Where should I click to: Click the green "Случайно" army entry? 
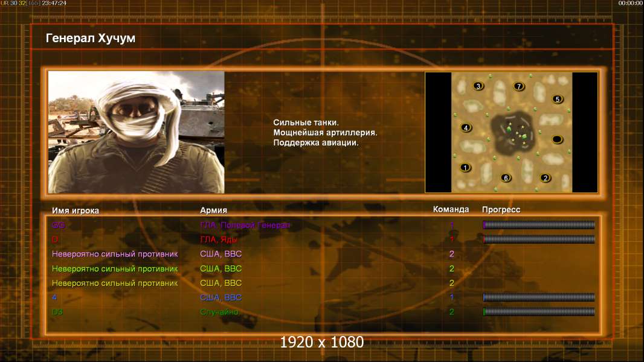tap(220, 312)
